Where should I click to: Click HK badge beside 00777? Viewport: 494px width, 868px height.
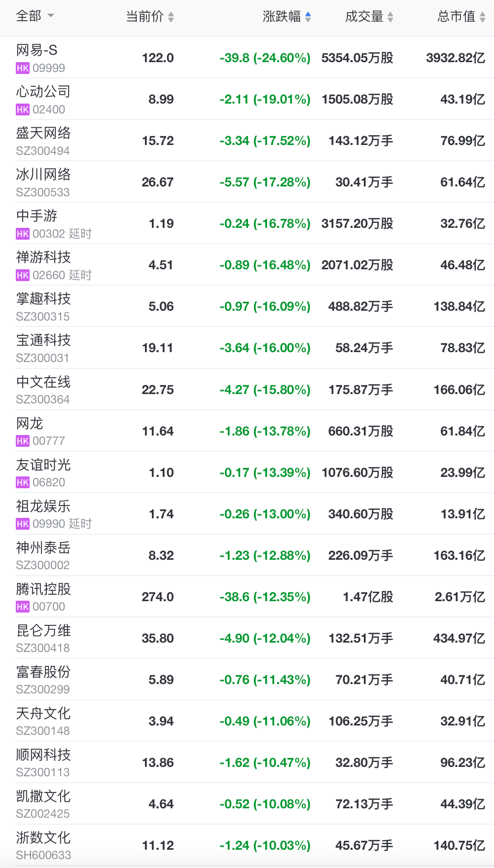point(23,441)
